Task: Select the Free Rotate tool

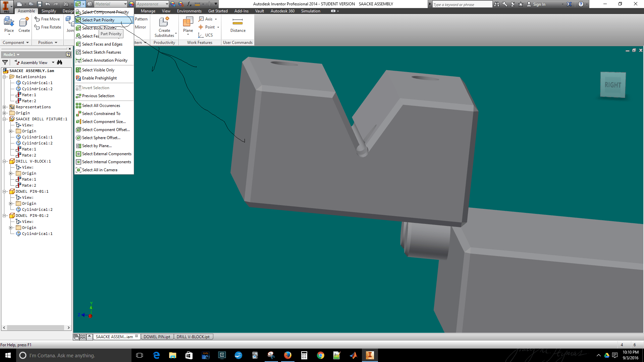Action: pos(48,27)
